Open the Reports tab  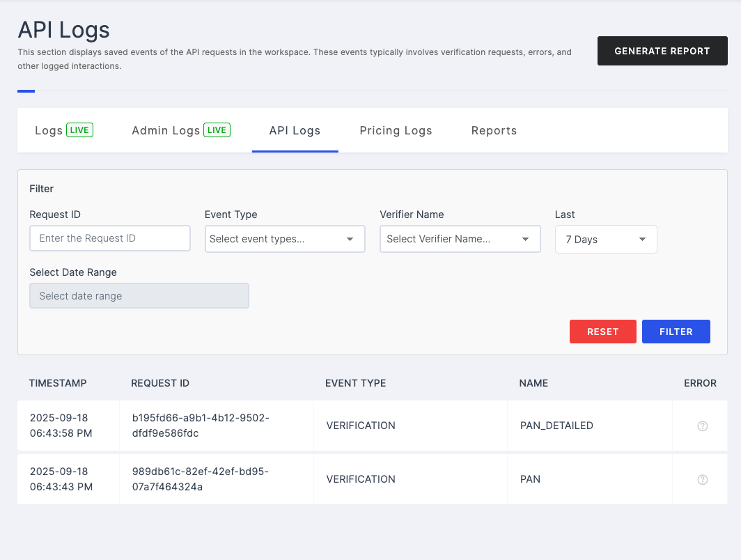point(494,130)
